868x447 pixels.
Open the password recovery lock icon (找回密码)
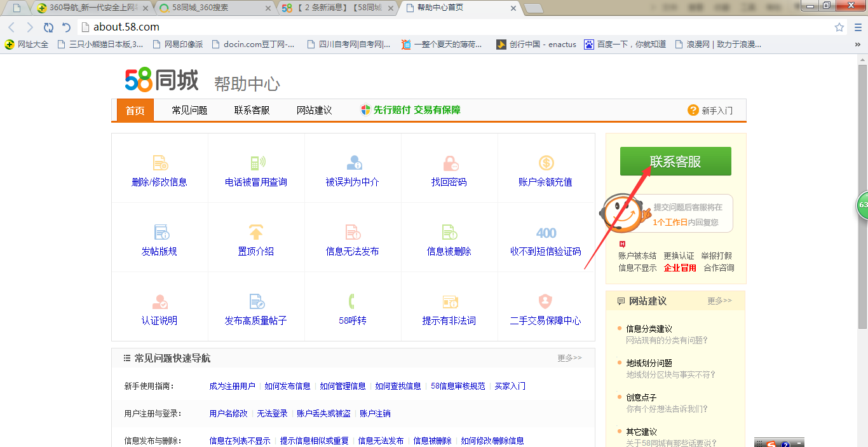(450, 163)
